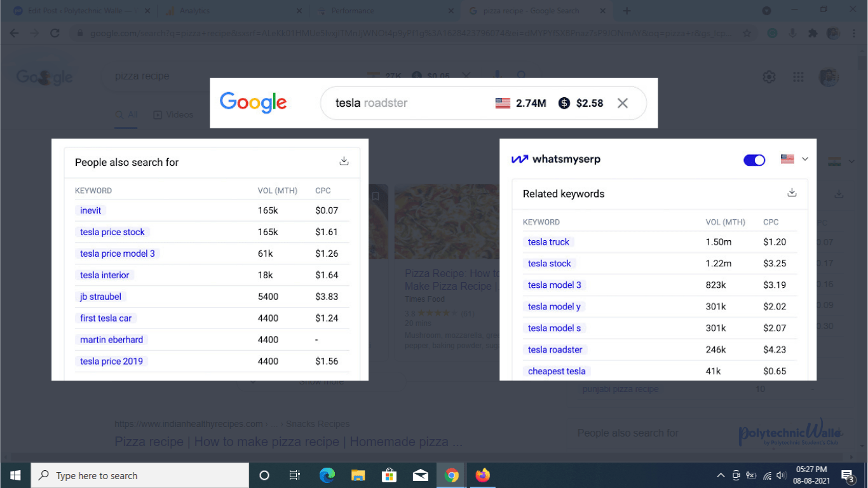
Task: Open the volume control in the tray
Action: point(782,475)
